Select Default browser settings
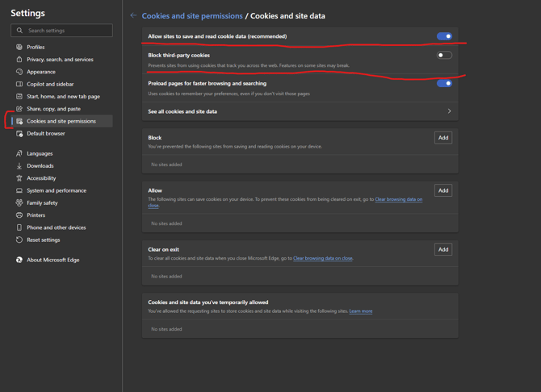The height and width of the screenshot is (392, 541). [61, 133]
